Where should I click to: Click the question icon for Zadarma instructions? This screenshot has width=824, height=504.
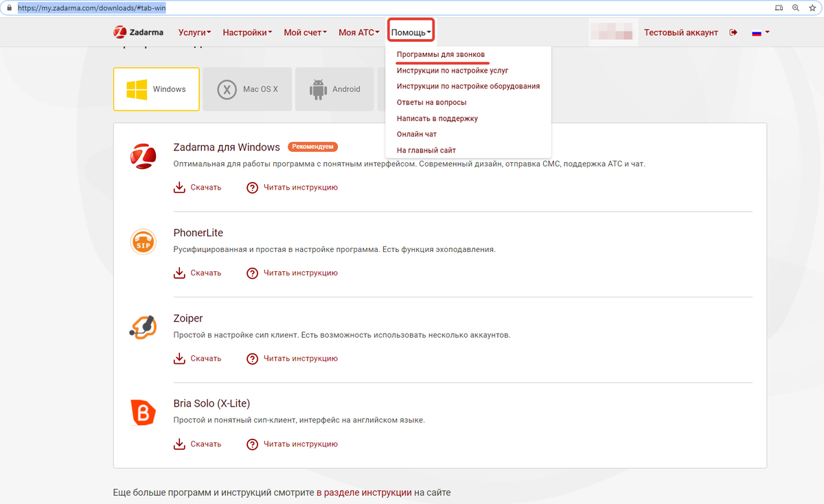pos(252,187)
